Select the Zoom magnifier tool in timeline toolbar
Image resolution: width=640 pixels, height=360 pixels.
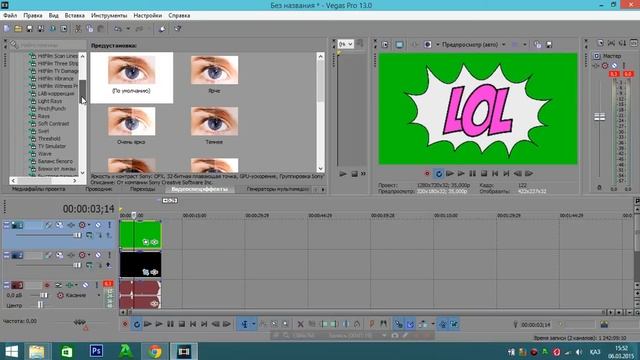pyautogui.click(x=285, y=324)
